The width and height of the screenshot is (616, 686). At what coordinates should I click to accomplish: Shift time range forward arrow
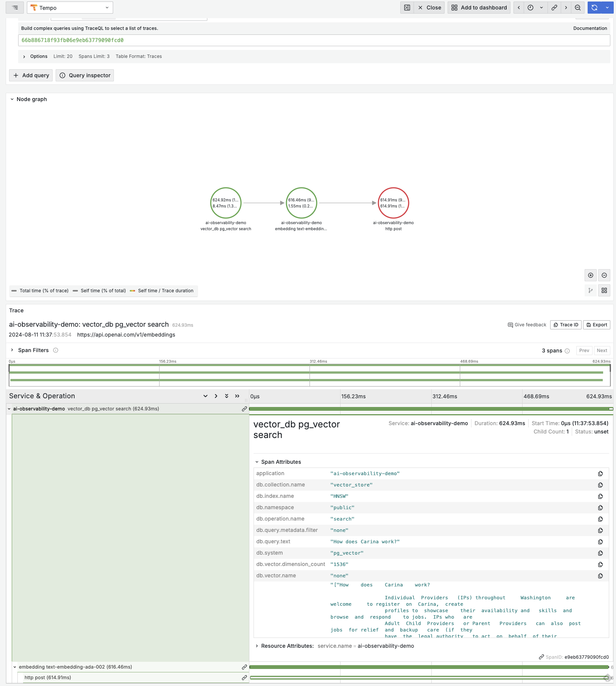[566, 8]
